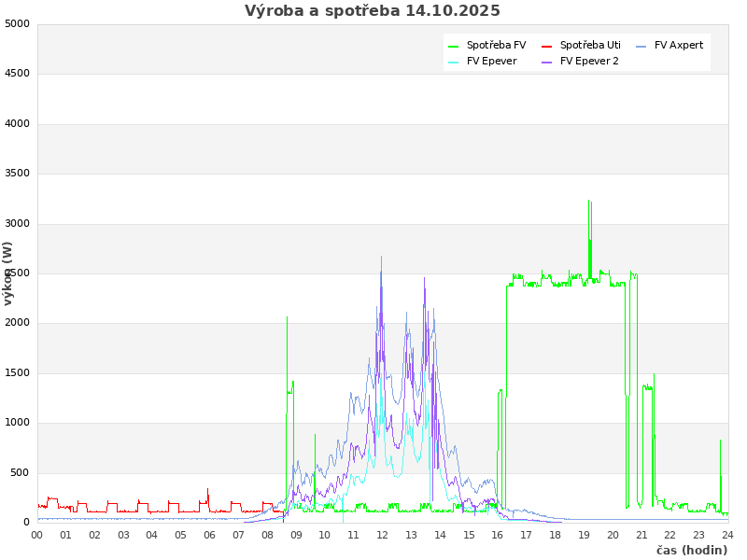The image size is (747, 560).
Task: Click the čas (hodin) axis title
Action: coord(691,550)
